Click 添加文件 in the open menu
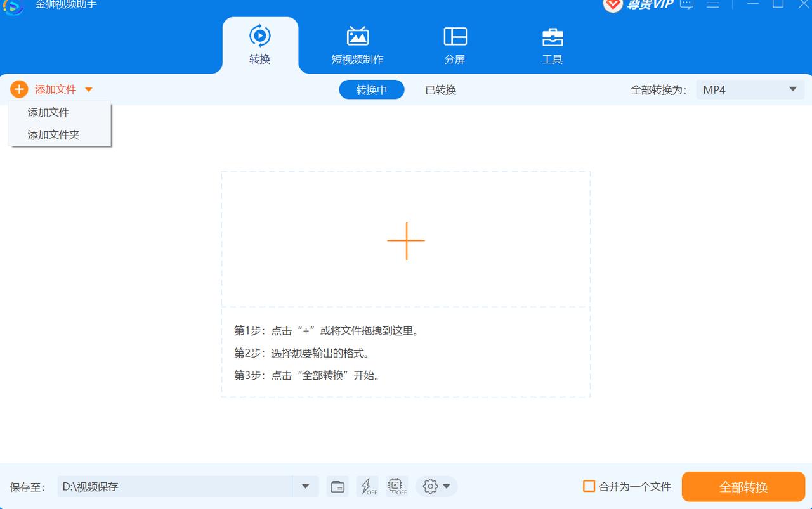 pyautogui.click(x=48, y=112)
